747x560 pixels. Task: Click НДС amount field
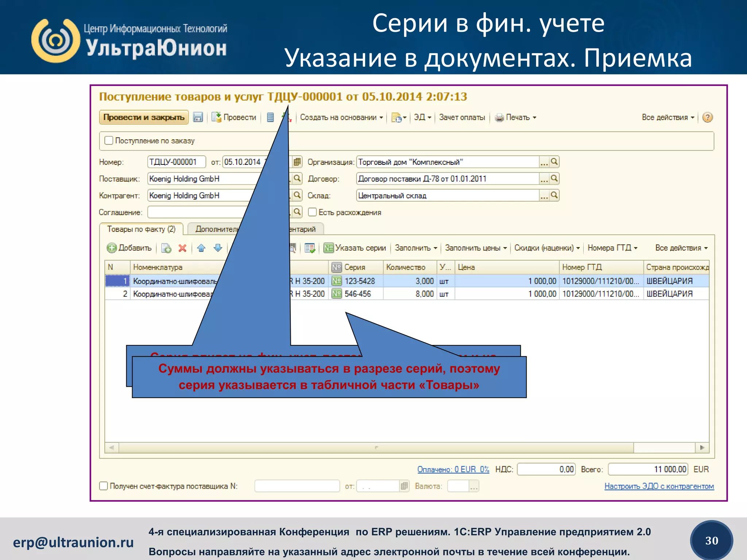pyautogui.click(x=546, y=469)
